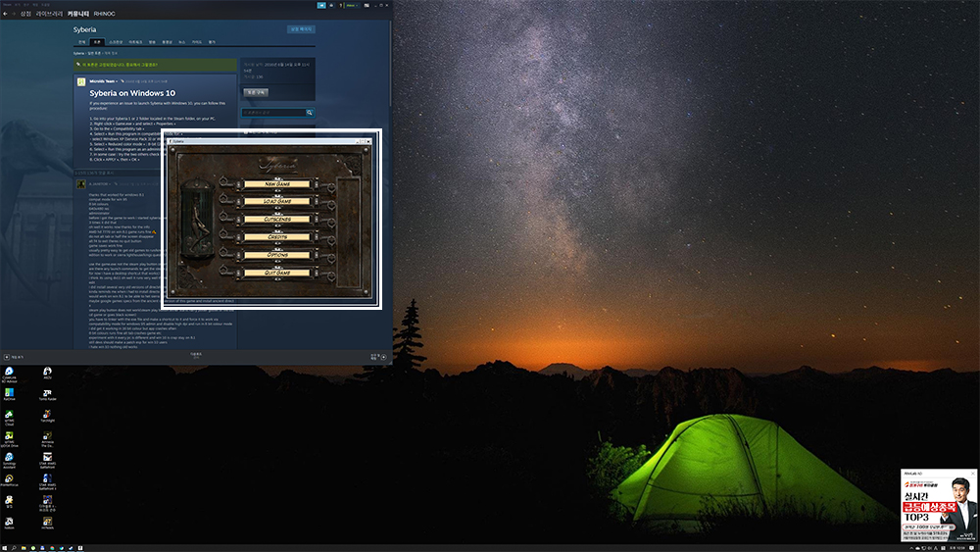This screenshot has height=552, width=980.
Task: Click the Windows Start button
Action: pyautogui.click(x=4, y=548)
